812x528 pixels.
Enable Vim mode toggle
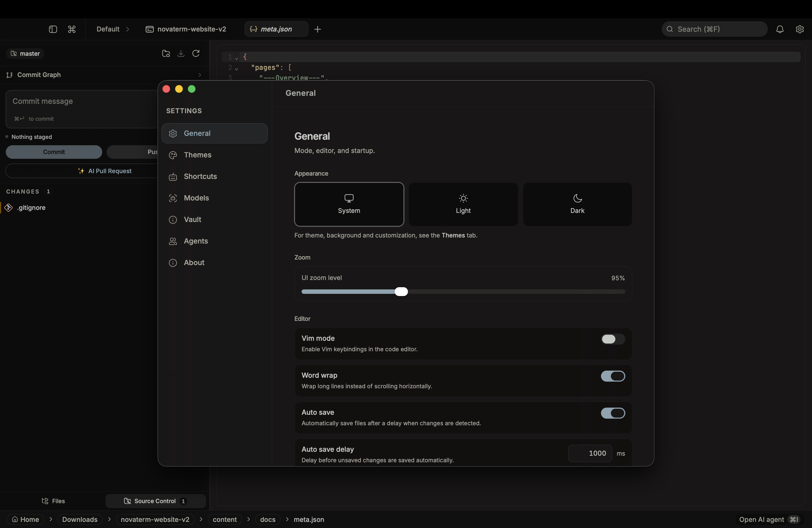pos(613,339)
